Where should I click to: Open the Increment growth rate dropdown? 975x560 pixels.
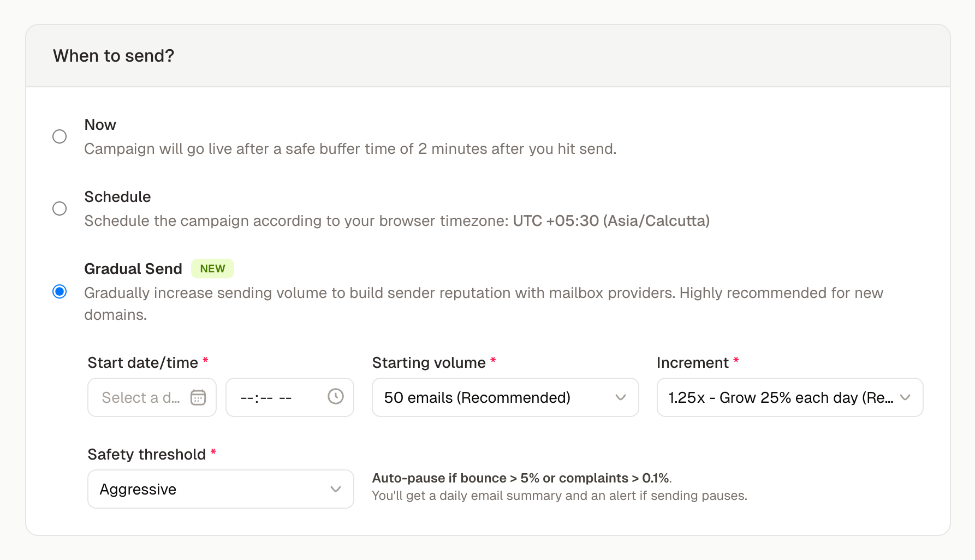(x=789, y=398)
